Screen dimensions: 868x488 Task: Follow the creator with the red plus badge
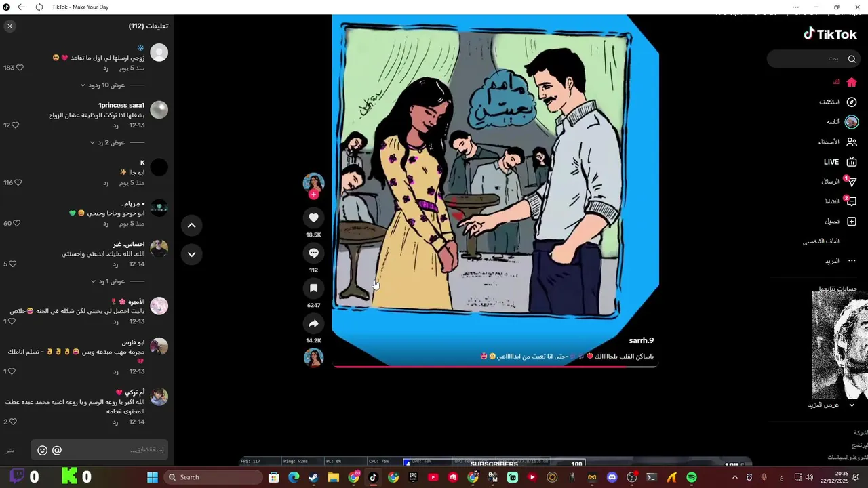pyautogui.click(x=313, y=195)
